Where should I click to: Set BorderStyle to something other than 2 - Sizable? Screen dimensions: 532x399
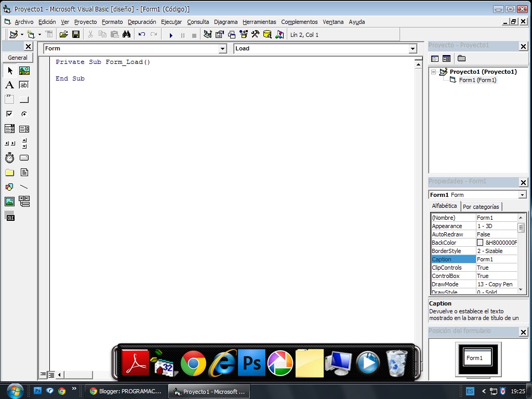pyautogui.click(x=496, y=250)
